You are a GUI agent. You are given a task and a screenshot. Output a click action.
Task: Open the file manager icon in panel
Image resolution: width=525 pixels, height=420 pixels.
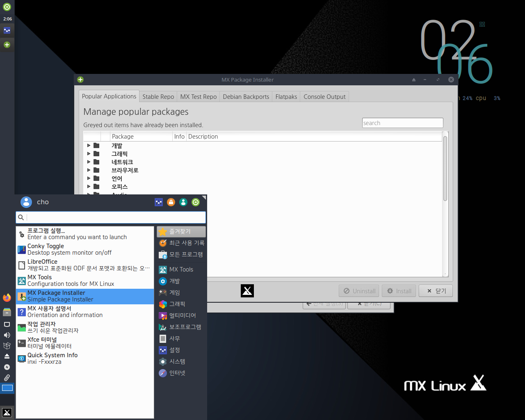(x=7, y=312)
